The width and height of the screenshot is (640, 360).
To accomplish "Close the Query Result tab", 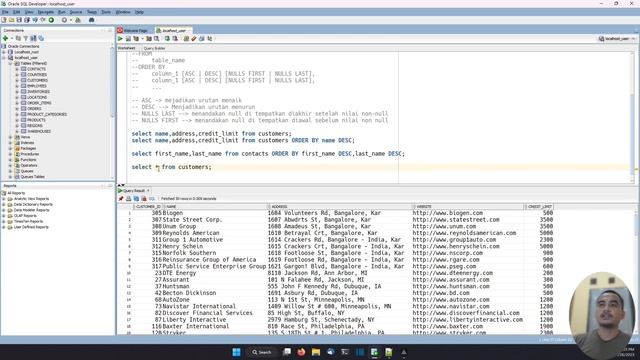I will pyautogui.click(x=148, y=191).
